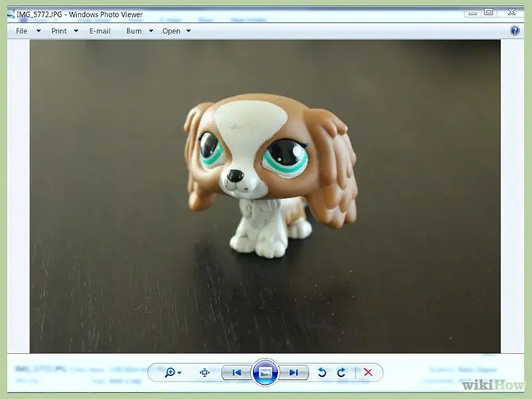The image size is (532, 399).
Task: Go to the previous photo
Action: pyautogui.click(x=237, y=373)
